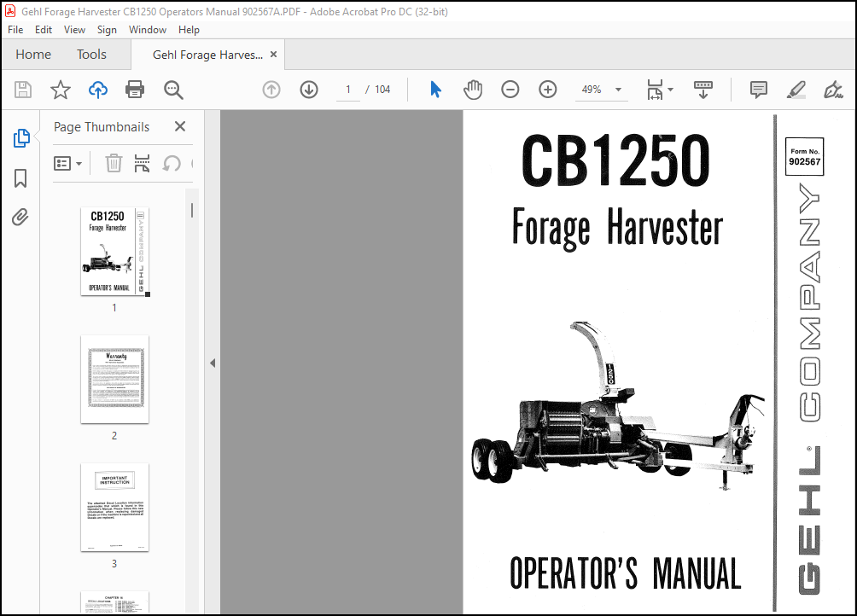Viewport: 857px width, 616px height.
Task: Open the Help menu
Action: click(x=189, y=30)
